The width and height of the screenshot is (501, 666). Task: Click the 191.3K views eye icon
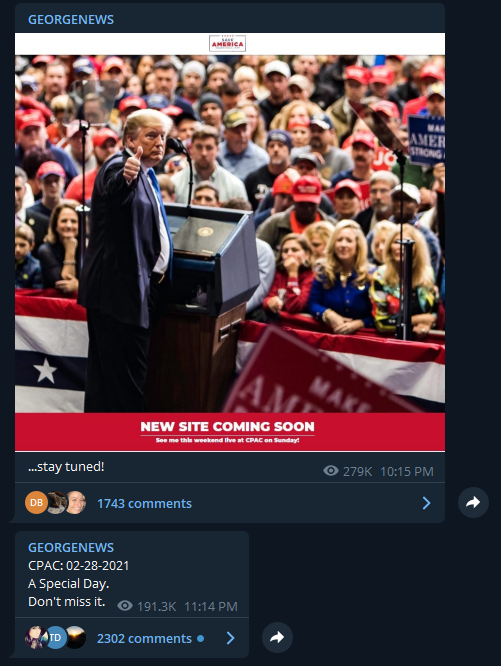click(x=125, y=606)
